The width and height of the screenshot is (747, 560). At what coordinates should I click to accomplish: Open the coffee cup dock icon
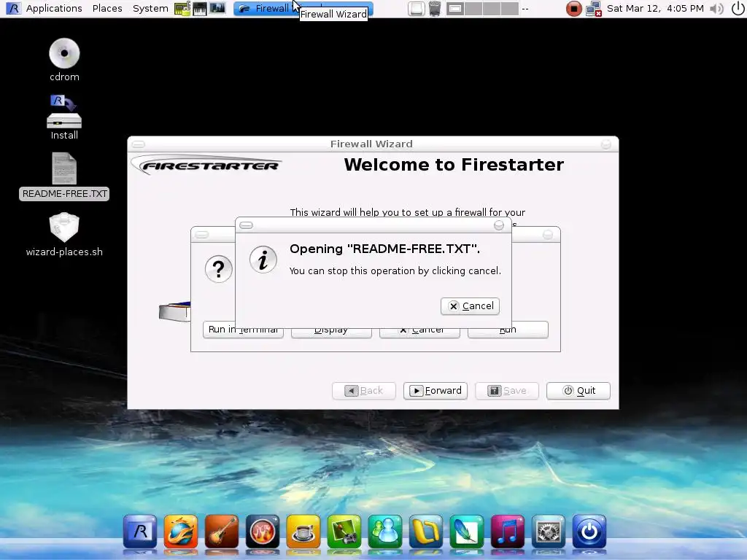pyautogui.click(x=303, y=531)
